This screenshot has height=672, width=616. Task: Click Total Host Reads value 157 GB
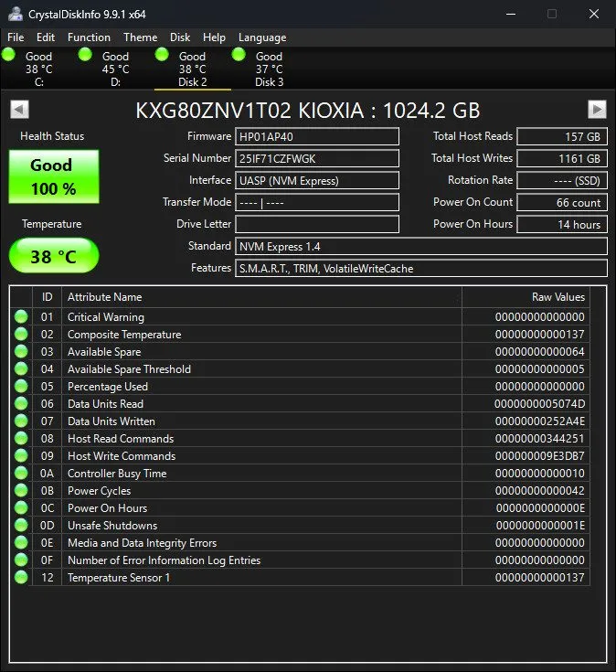pyautogui.click(x=562, y=137)
